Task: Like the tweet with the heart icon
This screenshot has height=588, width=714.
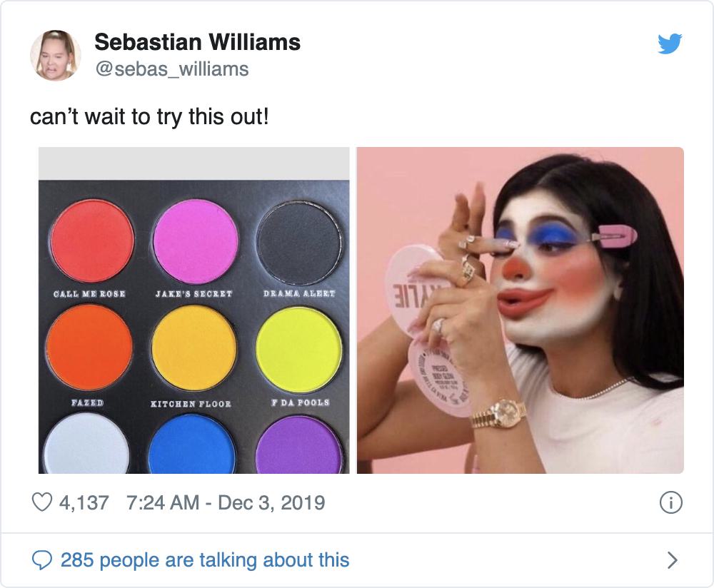Action: coord(43,502)
